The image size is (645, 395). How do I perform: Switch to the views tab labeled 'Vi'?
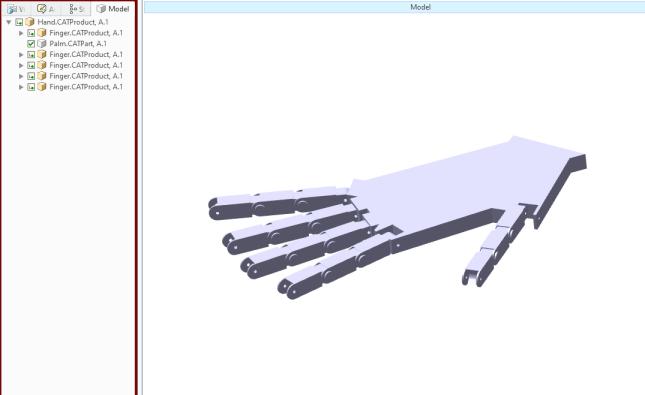click(16, 9)
